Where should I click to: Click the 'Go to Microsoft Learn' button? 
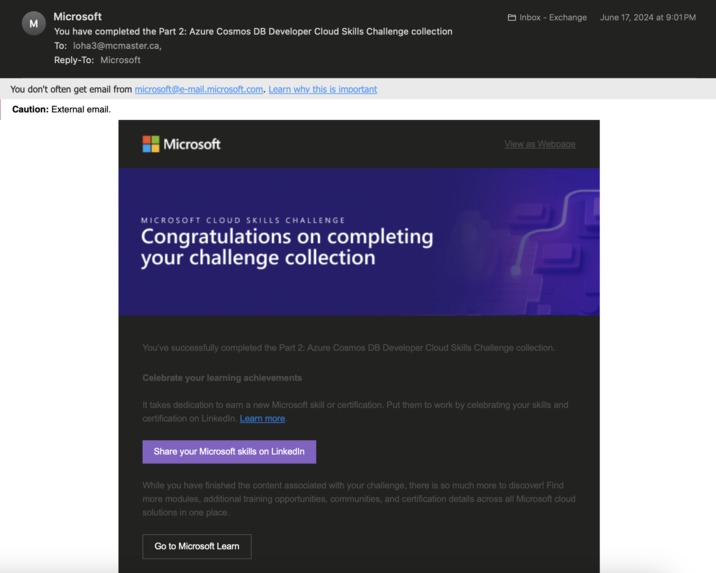(x=197, y=546)
